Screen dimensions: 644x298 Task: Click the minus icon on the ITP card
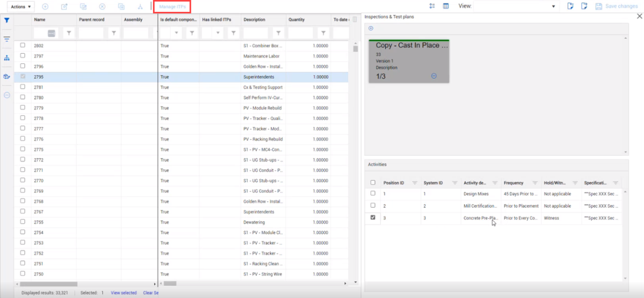click(434, 76)
